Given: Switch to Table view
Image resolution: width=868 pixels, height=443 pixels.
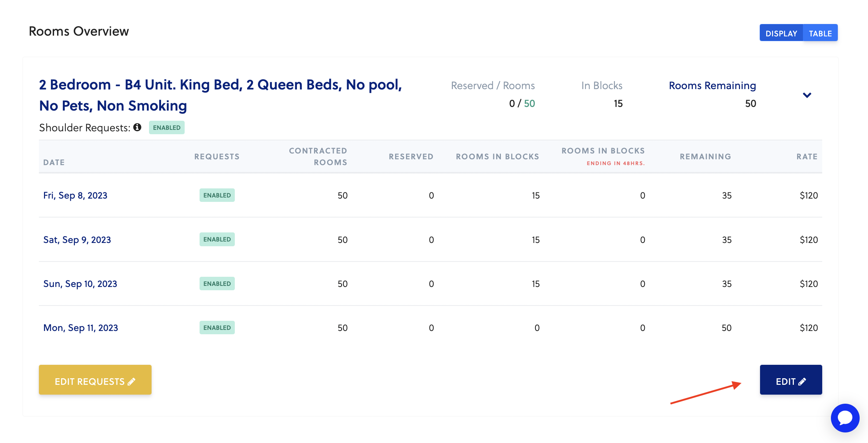Looking at the screenshot, I should point(820,33).
